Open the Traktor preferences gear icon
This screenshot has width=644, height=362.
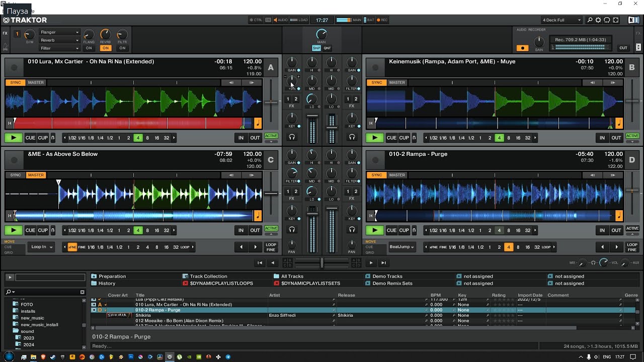(x=598, y=20)
